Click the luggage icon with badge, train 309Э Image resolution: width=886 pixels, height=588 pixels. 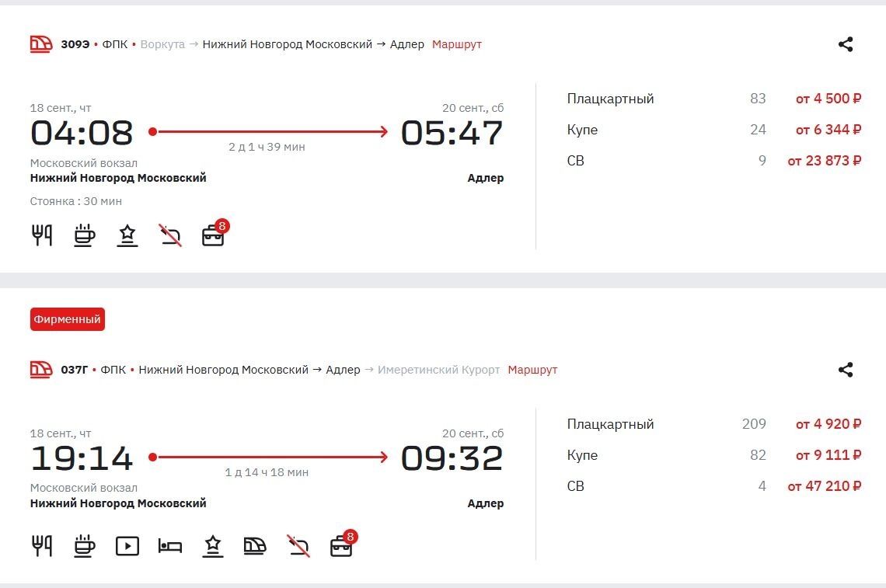(x=214, y=235)
